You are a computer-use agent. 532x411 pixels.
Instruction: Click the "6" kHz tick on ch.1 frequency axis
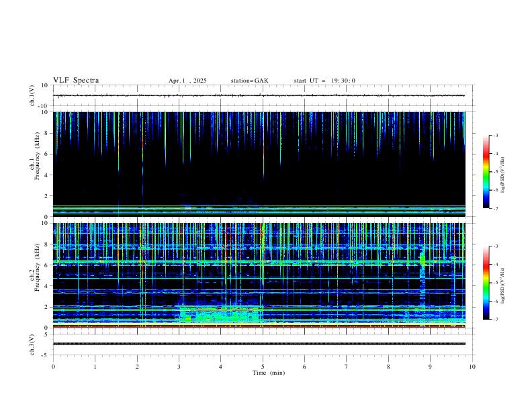47,154
